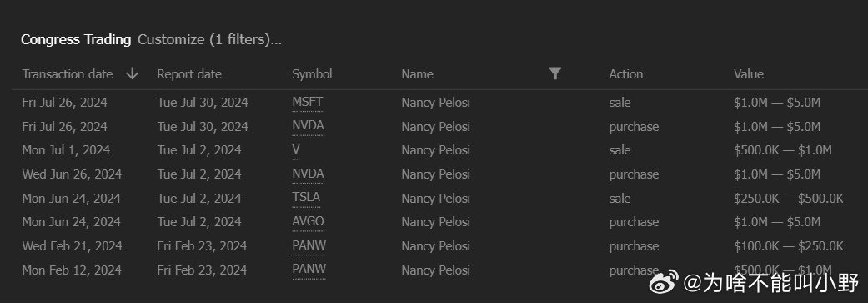This screenshot has width=868, height=303.
Task: Select the $500.0K — $1.0M value for V
Action: 782,150
